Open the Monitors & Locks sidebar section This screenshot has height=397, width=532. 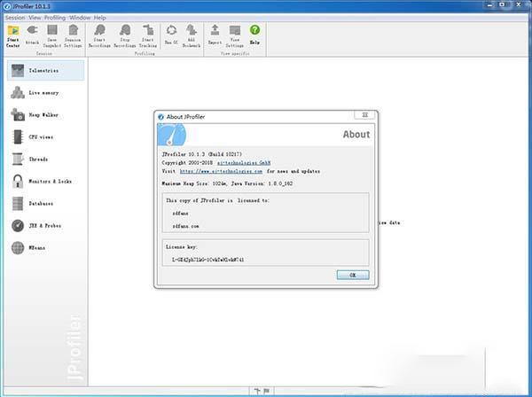[46, 182]
